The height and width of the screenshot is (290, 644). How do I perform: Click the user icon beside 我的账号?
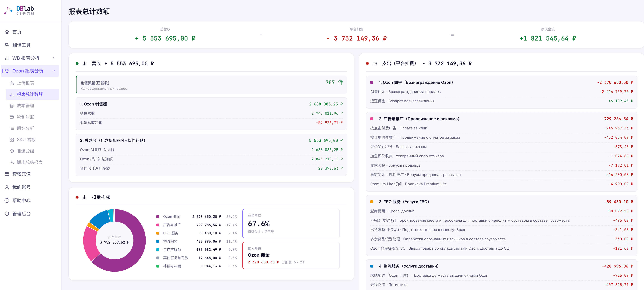[x=7, y=187]
